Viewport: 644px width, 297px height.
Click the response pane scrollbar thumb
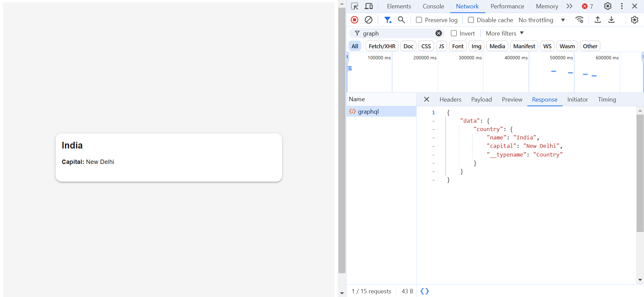(640, 173)
